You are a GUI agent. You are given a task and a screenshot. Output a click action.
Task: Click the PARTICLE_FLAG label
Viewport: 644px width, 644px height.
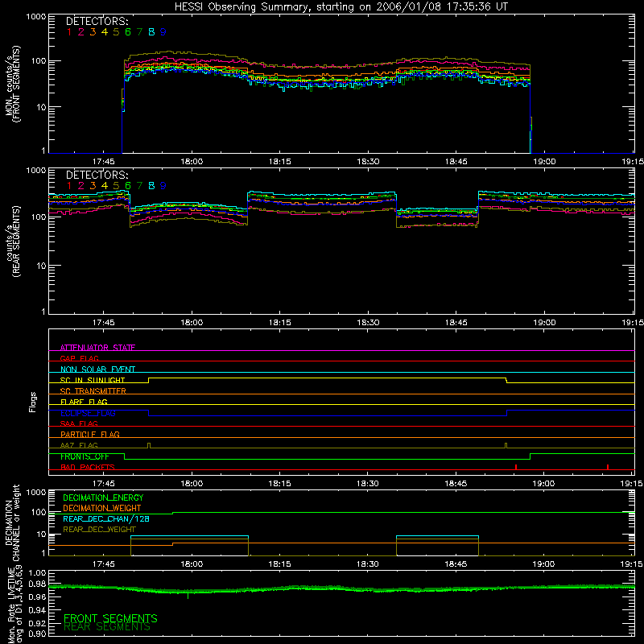point(90,435)
